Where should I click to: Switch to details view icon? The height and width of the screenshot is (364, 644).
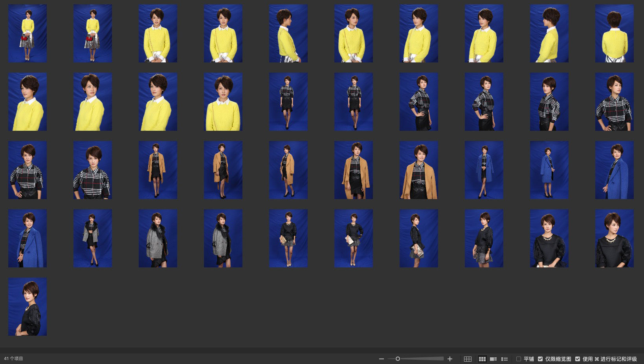[494, 359]
